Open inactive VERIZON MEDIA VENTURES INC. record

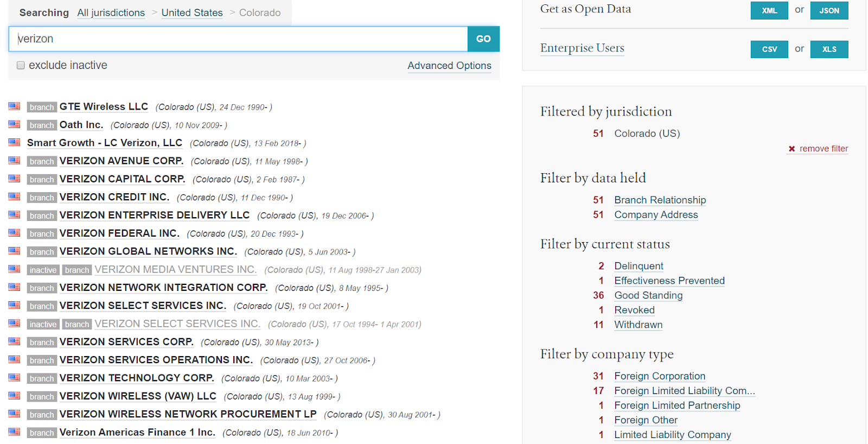[176, 270]
